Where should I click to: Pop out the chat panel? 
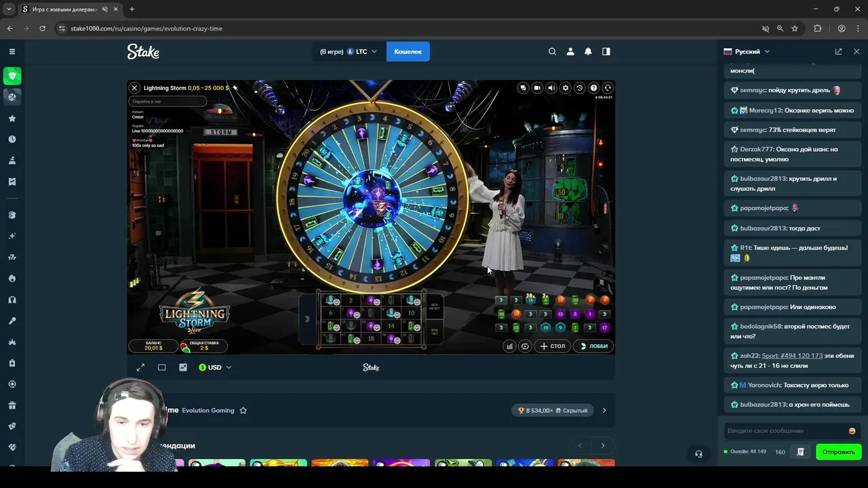click(839, 52)
